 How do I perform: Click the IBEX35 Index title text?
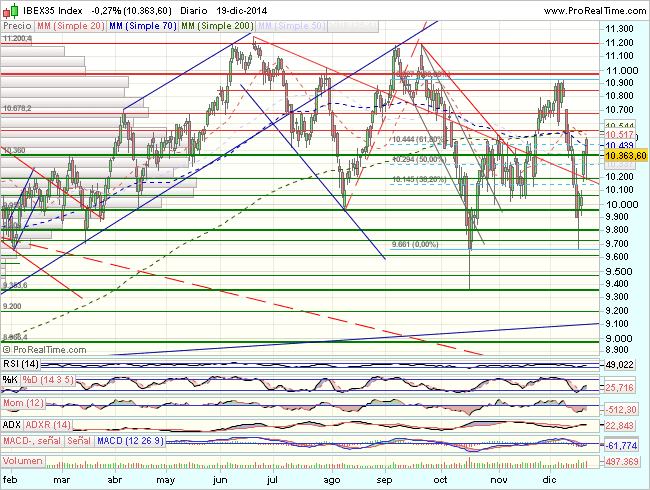[x=53, y=11]
